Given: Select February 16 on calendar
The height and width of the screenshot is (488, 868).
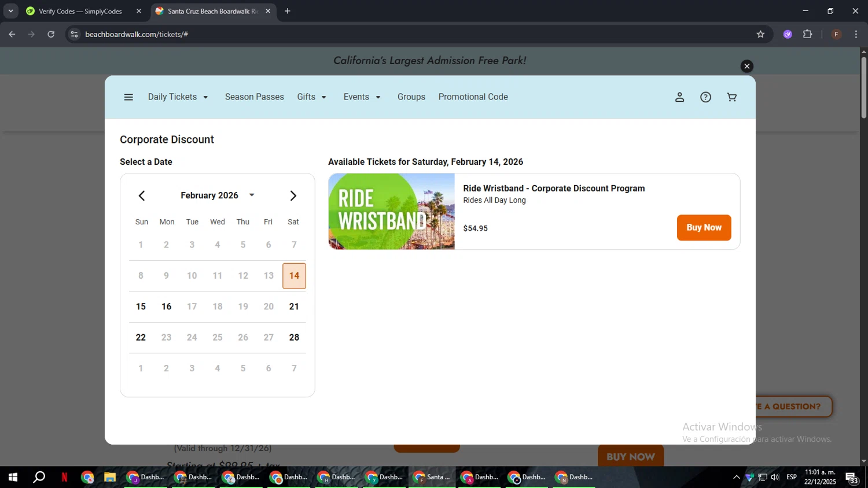Looking at the screenshot, I should point(167,307).
